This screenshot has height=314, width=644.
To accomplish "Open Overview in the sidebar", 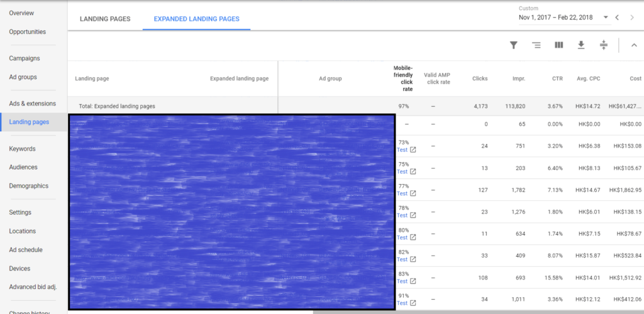I will coord(21,13).
